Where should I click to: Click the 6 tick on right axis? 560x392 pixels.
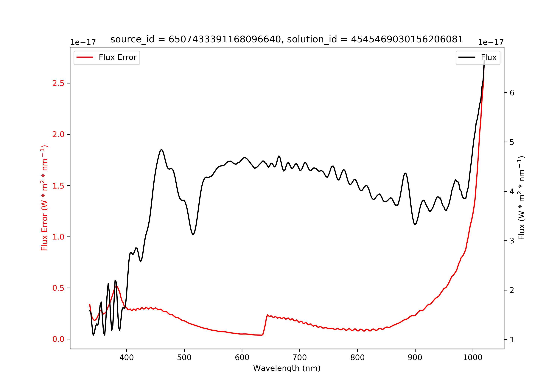coord(512,93)
